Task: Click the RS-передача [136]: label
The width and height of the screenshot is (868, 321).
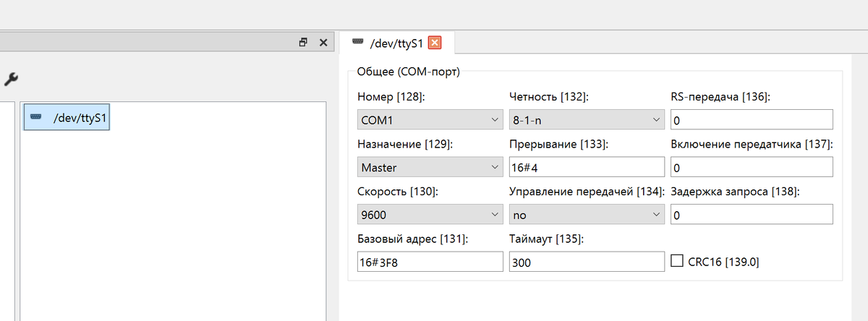Action: click(720, 97)
